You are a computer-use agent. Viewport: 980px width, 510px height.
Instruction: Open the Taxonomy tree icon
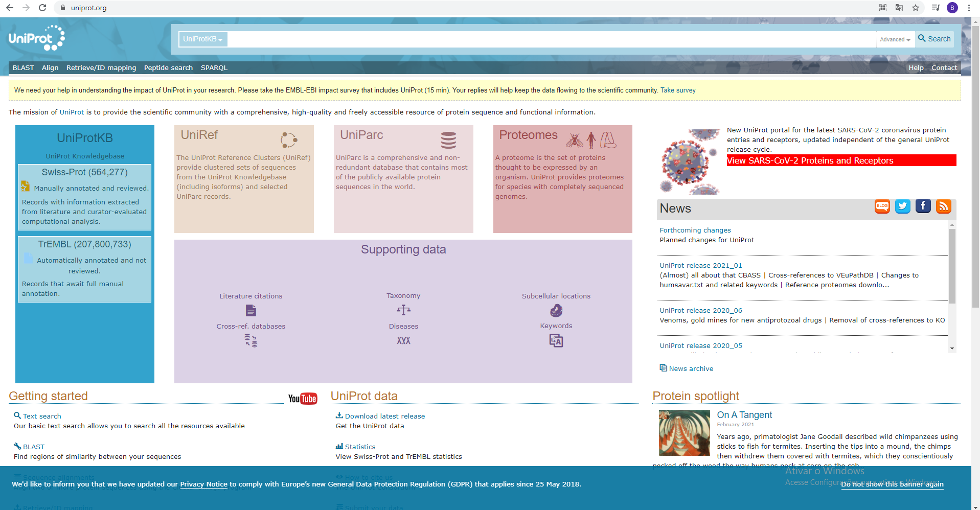(403, 310)
